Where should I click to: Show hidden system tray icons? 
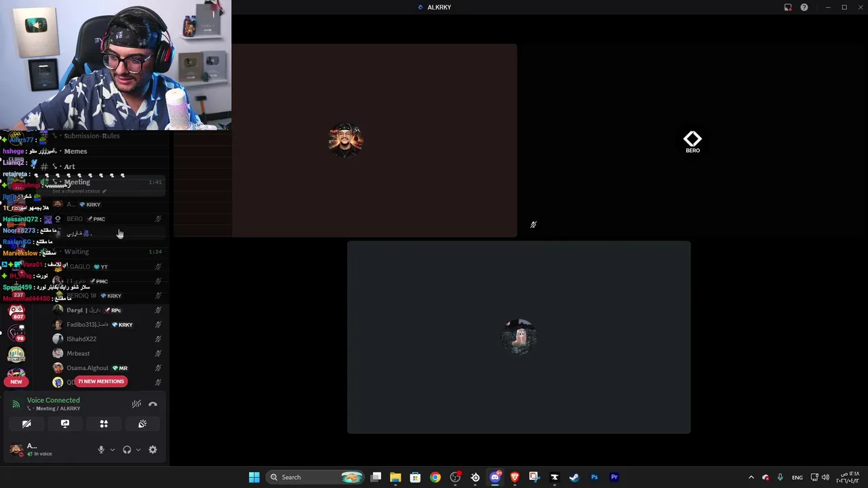tap(751, 477)
